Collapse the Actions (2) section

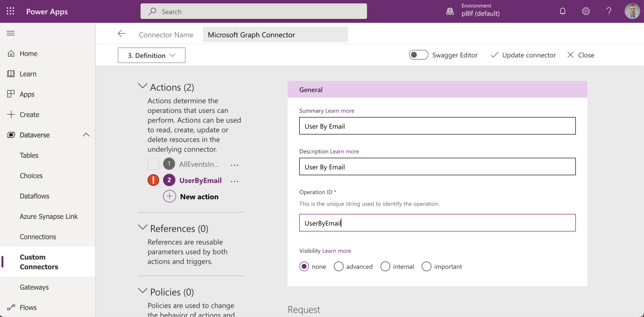coord(143,86)
